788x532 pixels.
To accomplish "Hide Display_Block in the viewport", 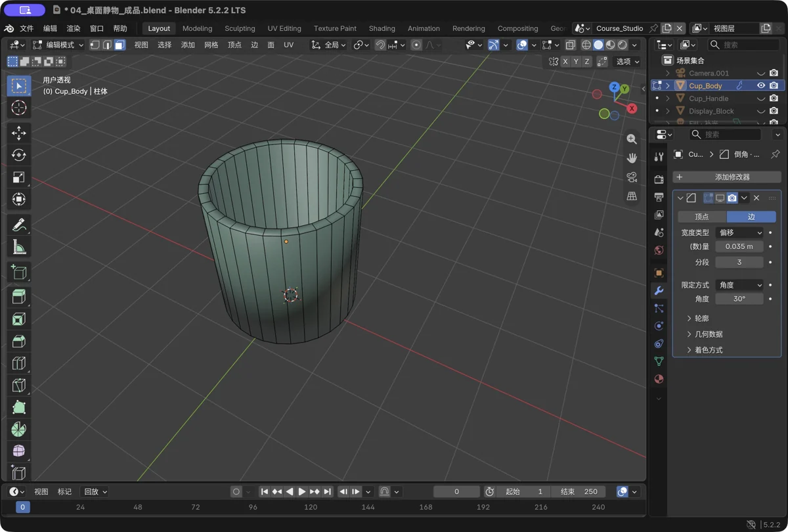I will click(x=761, y=111).
